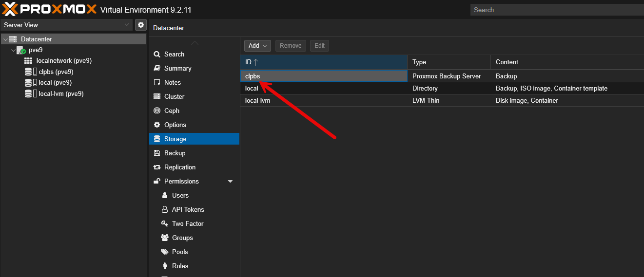Click the Options gear icon
The image size is (644, 277).
pos(157,125)
